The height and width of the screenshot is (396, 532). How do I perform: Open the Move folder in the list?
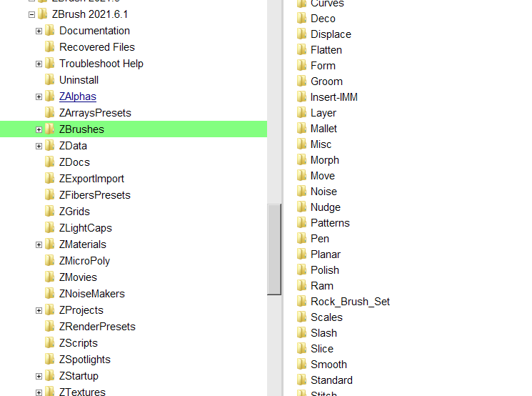[323, 176]
